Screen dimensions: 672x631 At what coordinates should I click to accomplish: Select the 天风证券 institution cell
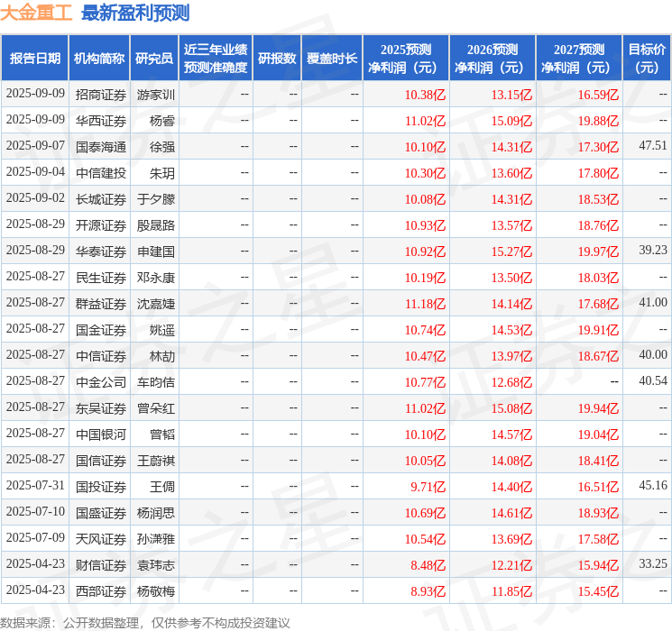click(x=101, y=539)
